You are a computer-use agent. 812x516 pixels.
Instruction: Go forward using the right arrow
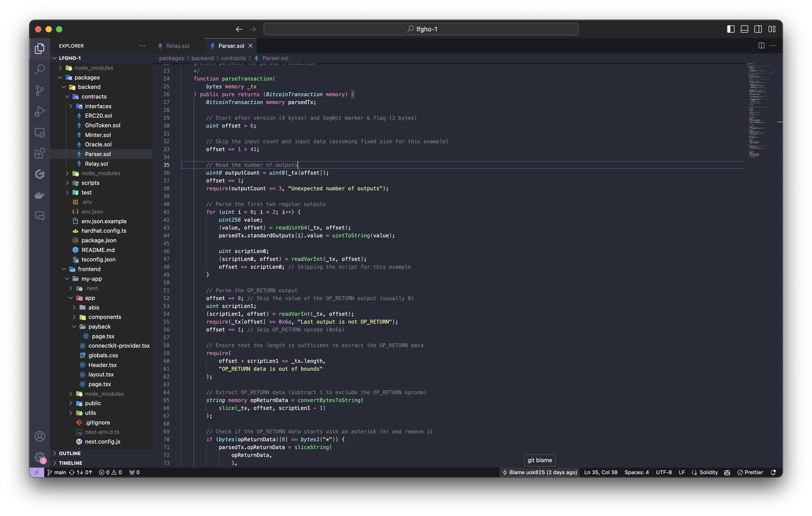(252, 29)
